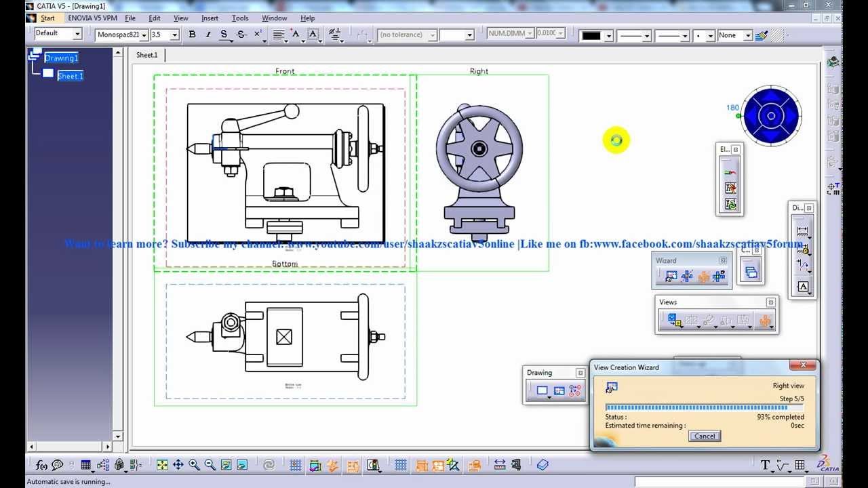Cancel the View Creation Wizard
The height and width of the screenshot is (488, 868).
pos(705,436)
